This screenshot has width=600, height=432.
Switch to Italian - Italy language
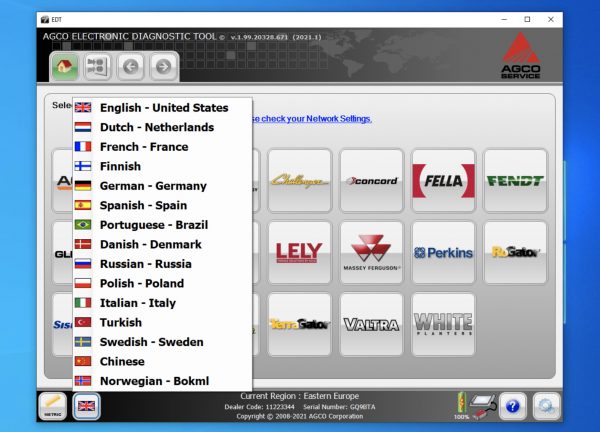click(162, 303)
